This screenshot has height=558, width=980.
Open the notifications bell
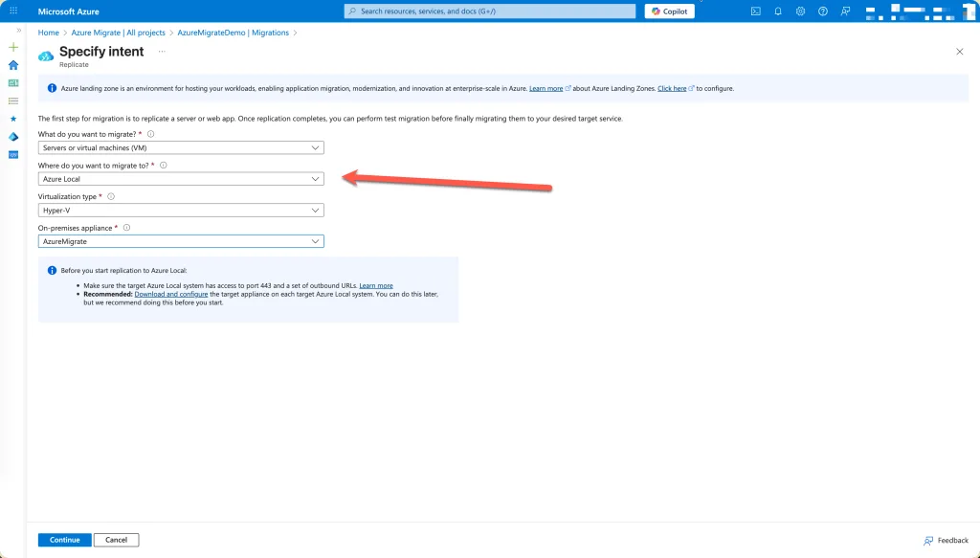click(778, 11)
